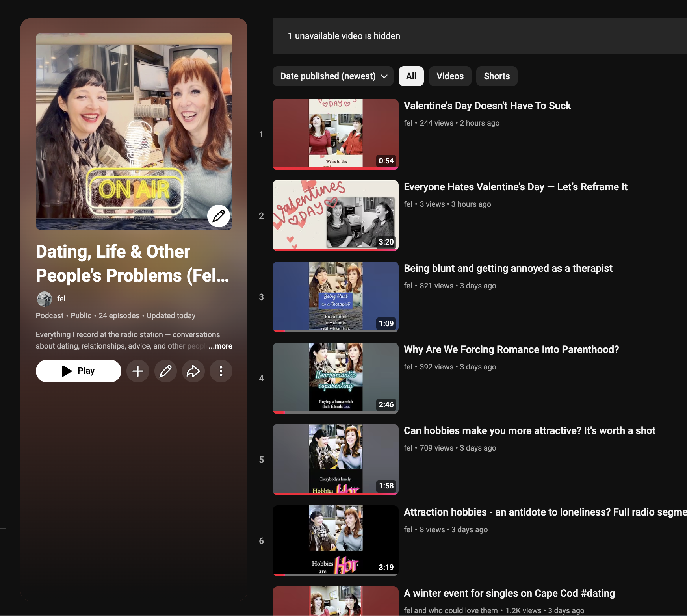Click the playlist title Dating, Life & Other People's Problems

click(132, 263)
